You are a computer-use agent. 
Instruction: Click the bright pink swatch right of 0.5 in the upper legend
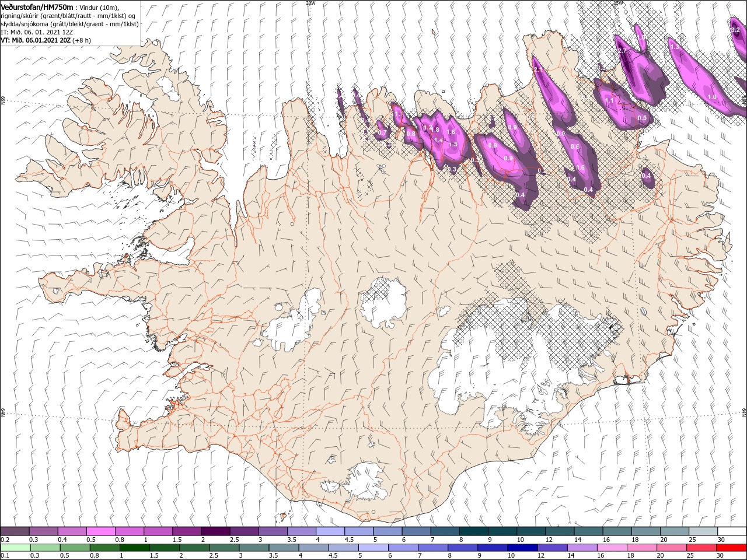coord(100,531)
